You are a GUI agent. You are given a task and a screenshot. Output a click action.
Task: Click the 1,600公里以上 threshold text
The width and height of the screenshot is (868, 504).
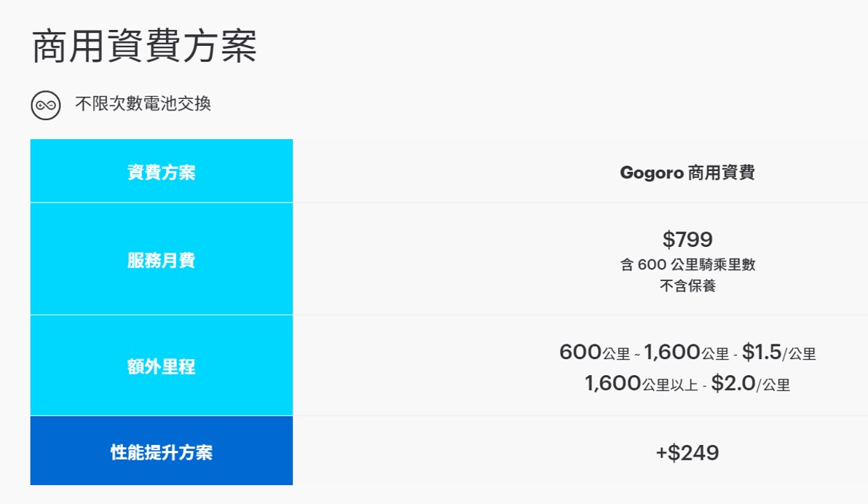coord(641,384)
